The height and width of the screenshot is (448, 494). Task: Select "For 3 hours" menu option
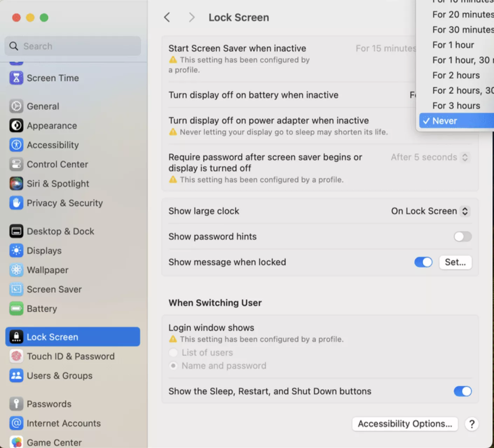(456, 106)
